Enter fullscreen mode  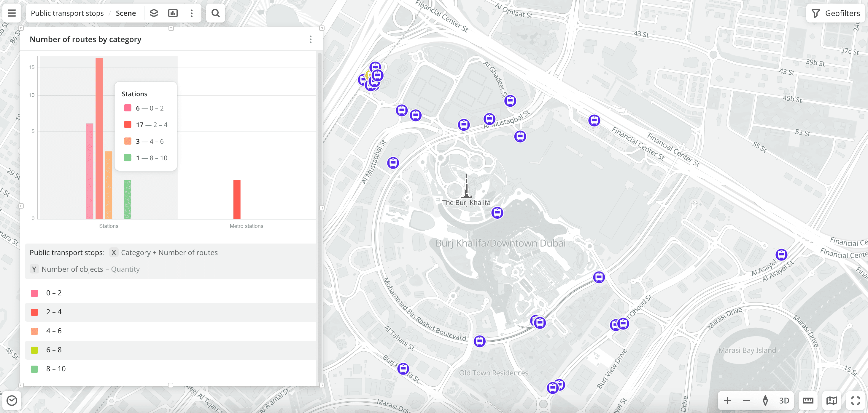(x=855, y=401)
